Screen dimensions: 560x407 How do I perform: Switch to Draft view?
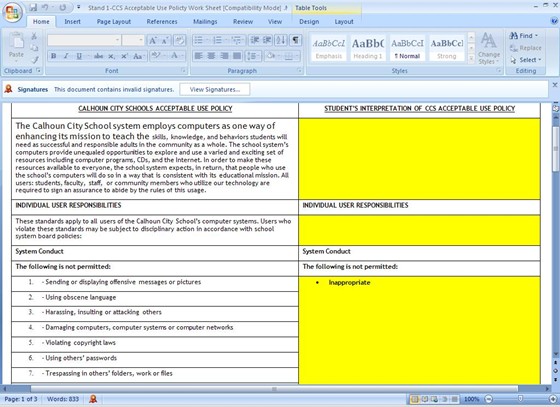pos(454,399)
